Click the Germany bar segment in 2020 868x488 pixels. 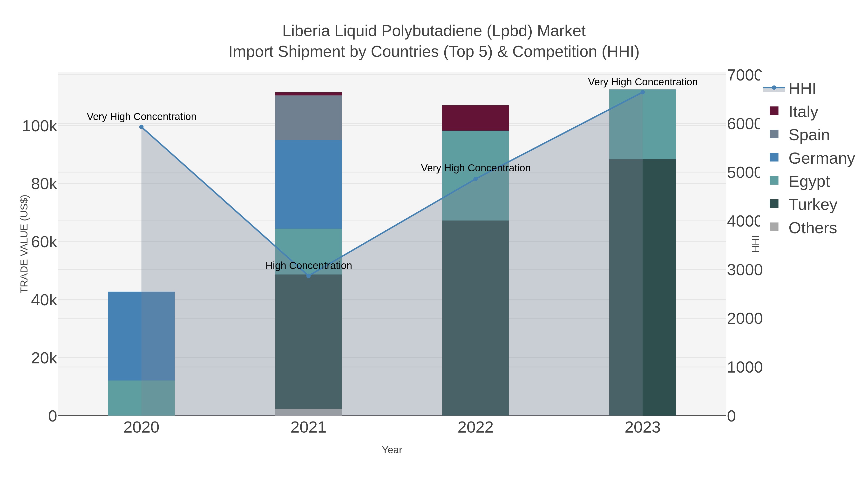click(x=141, y=336)
